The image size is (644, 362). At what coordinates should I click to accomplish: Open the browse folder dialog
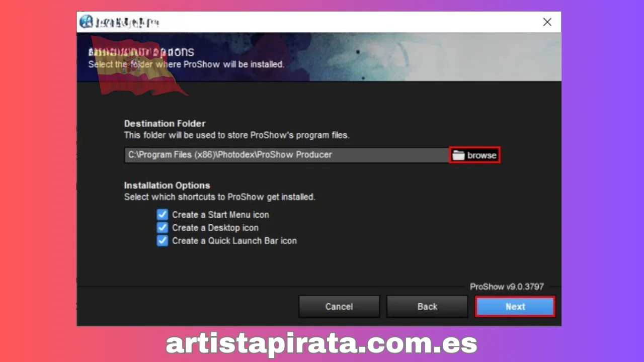pyautogui.click(x=474, y=155)
